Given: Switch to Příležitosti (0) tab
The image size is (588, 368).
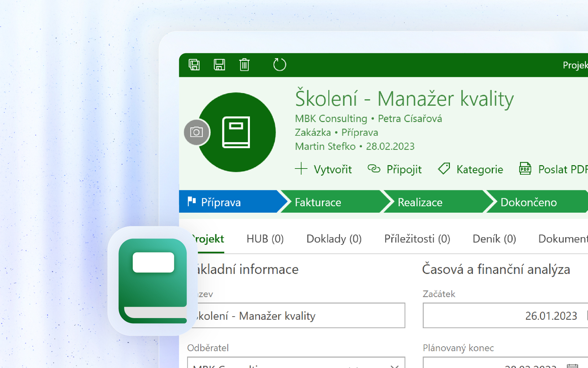Looking at the screenshot, I should coord(417,239).
